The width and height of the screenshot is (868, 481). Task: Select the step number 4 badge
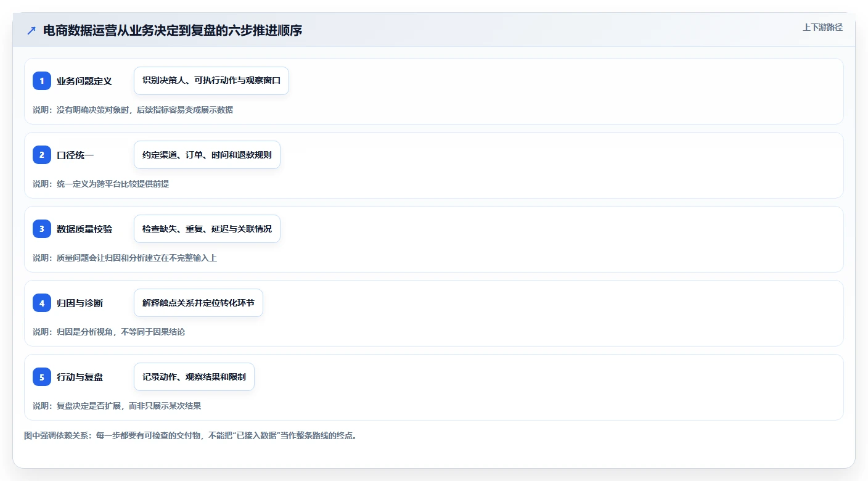(x=42, y=303)
